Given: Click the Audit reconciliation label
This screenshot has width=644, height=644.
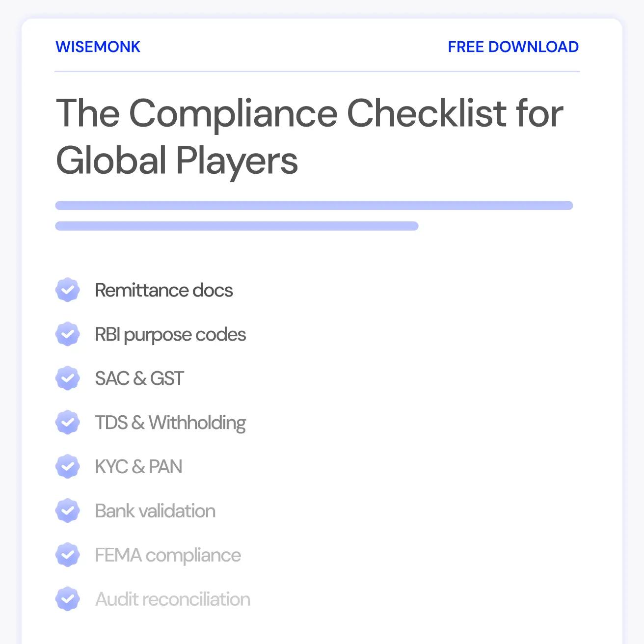Looking at the screenshot, I should click(173, 599).
